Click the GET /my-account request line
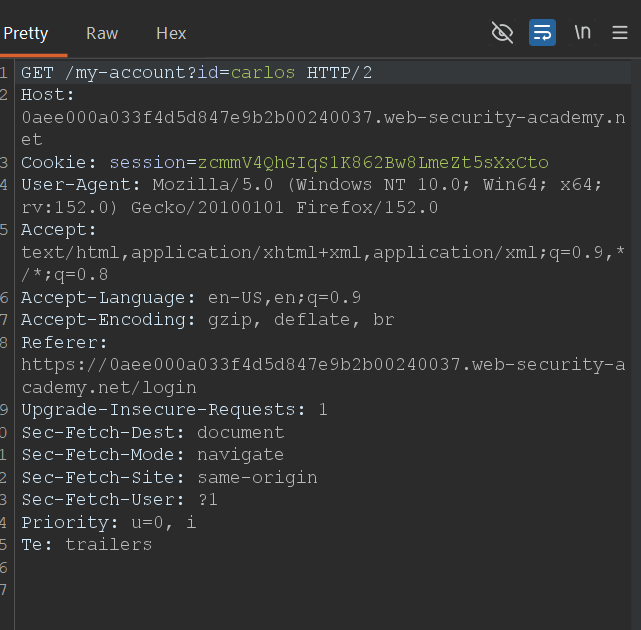This screenshot has height=630, width=641. pyautogui.click(x=197, y=73)
